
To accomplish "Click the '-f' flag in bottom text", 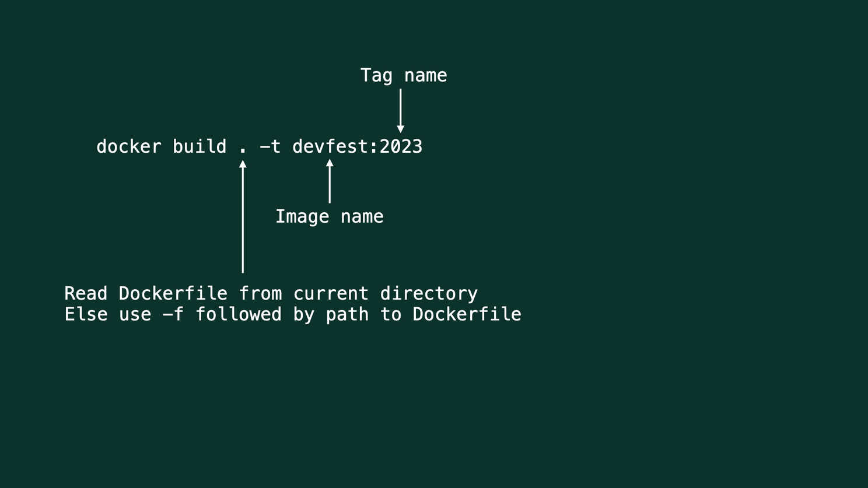I will (173, 314).
